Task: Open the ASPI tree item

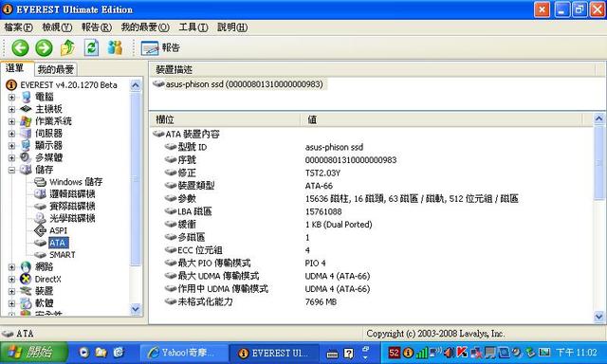Action: [x=50, y=230]
